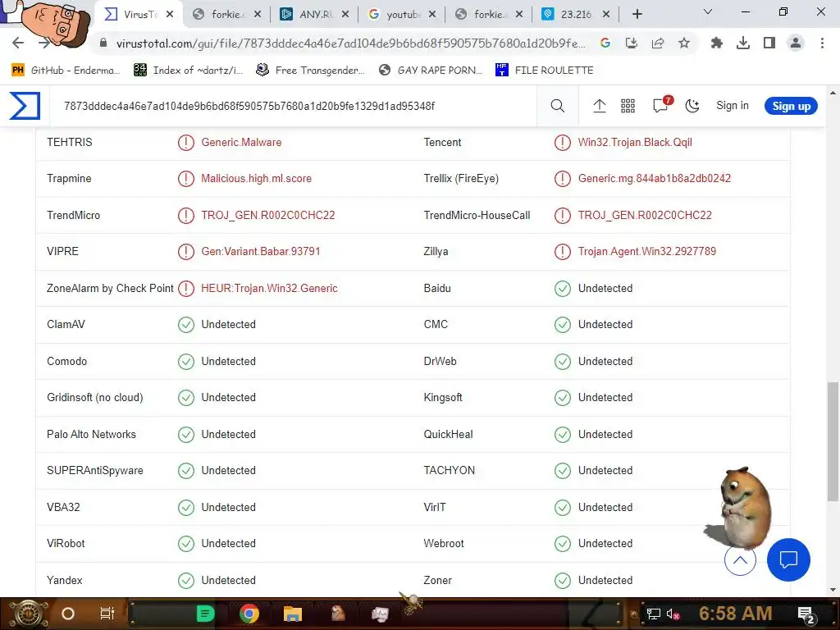This screenshot has height=630, width=840.
Task: Click the Baidu undetected checkmark icon
Action: click(x=563, y=288)
